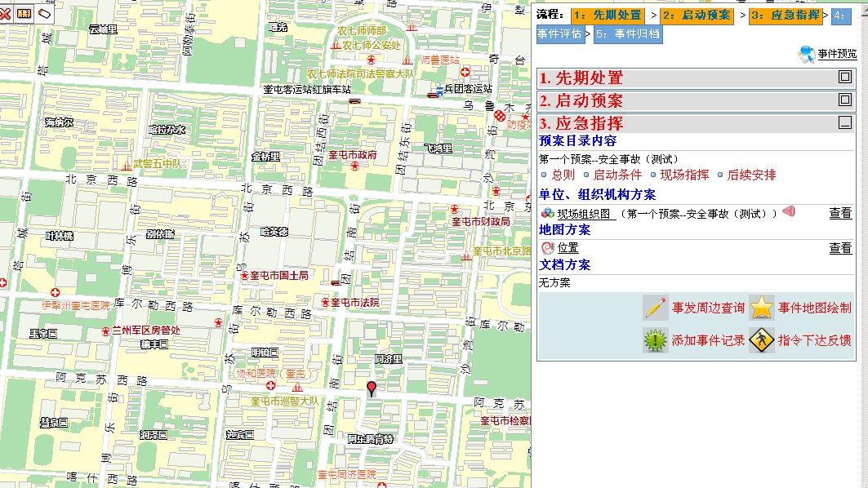
Task: Click 查看 for 现场组织图 row
Action: pyautogui.click(x=839, y=213)
